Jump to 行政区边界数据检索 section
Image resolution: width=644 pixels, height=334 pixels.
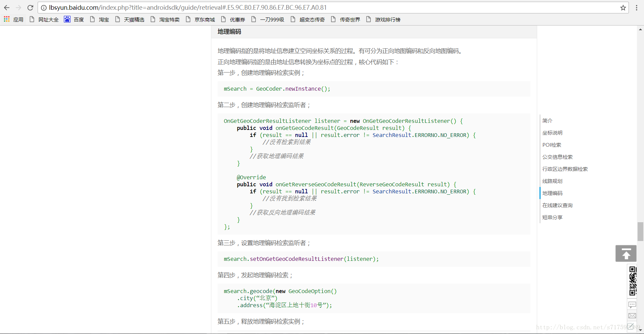pos(565,169)
